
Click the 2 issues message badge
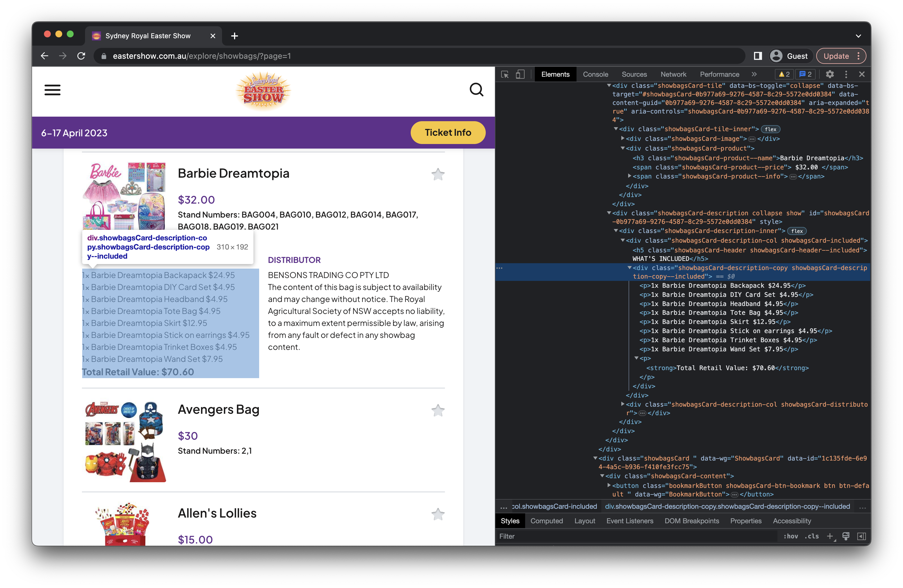tap(805, 74)
